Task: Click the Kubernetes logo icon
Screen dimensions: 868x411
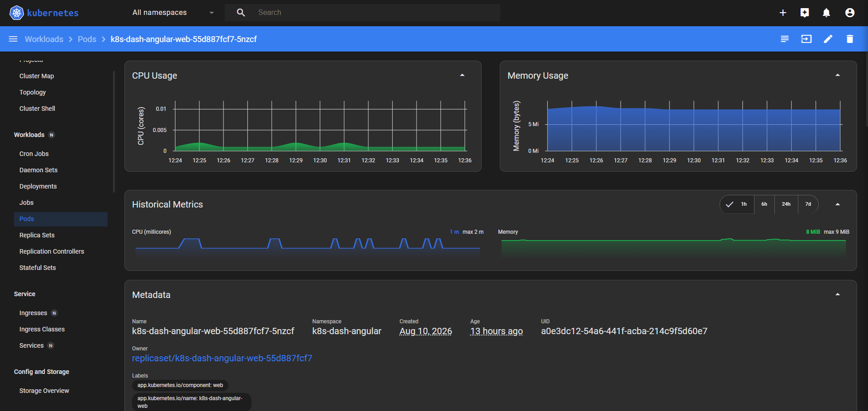Action: [x=17, y=13]
